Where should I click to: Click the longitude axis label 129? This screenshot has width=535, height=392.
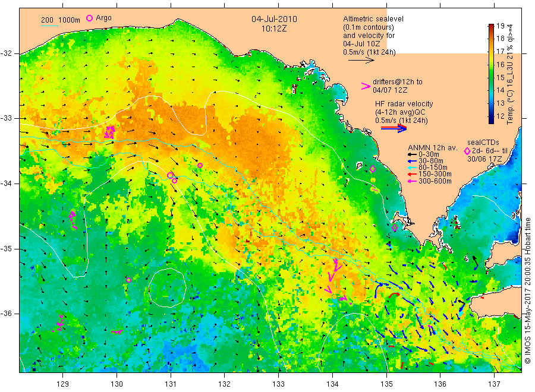click(63, 384)
